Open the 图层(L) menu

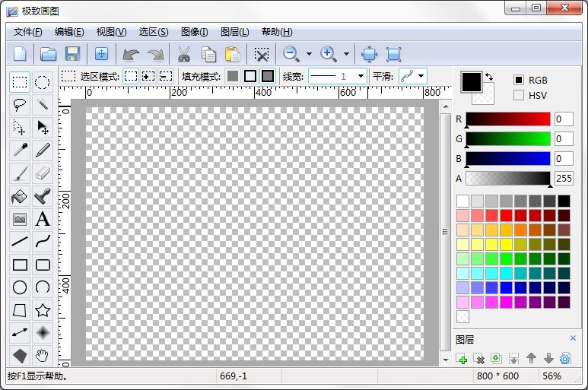[234, 32]
